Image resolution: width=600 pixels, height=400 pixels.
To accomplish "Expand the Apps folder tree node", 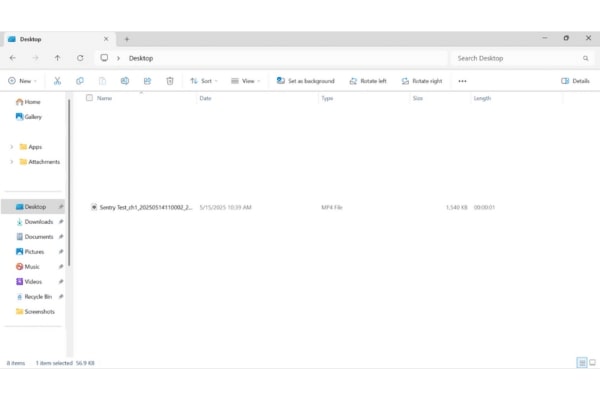I will pos(11,147).
